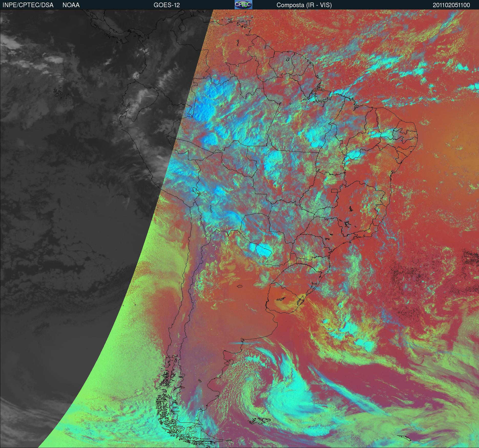Click the CPTEC logo in the header
479x448 pixels.
pos(243,5)
